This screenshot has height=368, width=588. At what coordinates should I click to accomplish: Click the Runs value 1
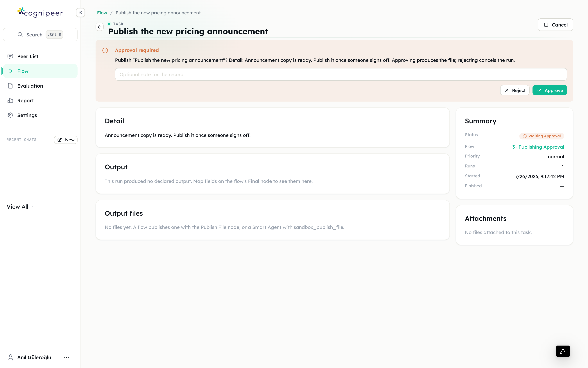point(563,167)
